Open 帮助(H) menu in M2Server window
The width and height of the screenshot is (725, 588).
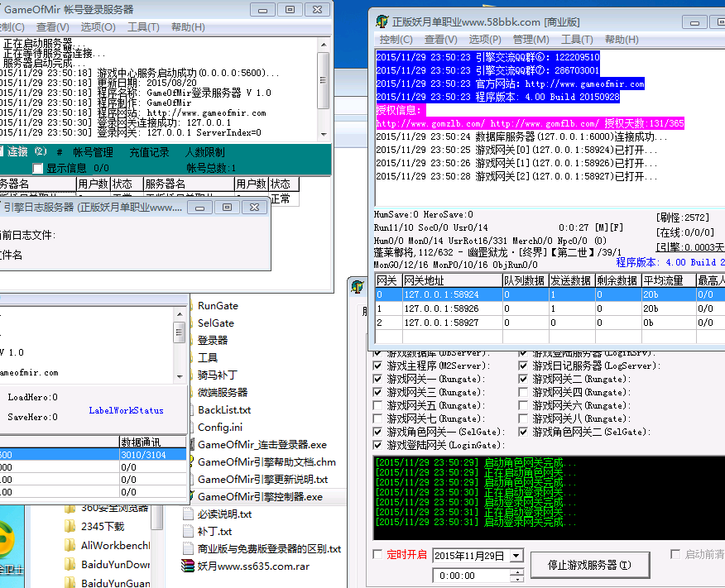point(622,40)
